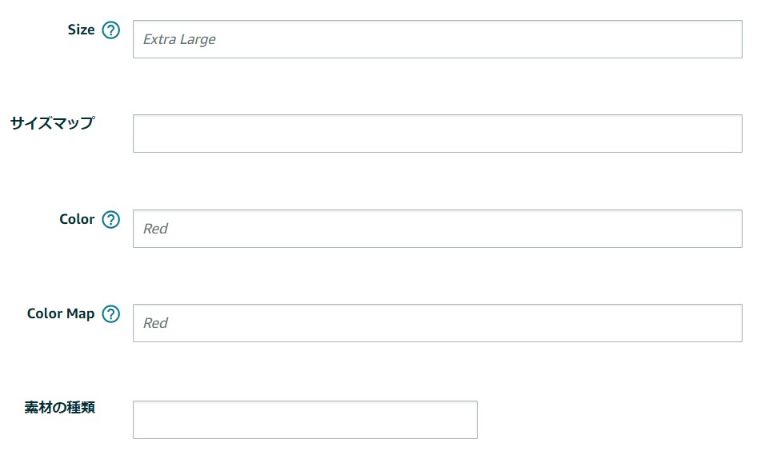Focus the Color Map input field
The image size is (773, 451).
pyautogui.click(x=437, y=323)
